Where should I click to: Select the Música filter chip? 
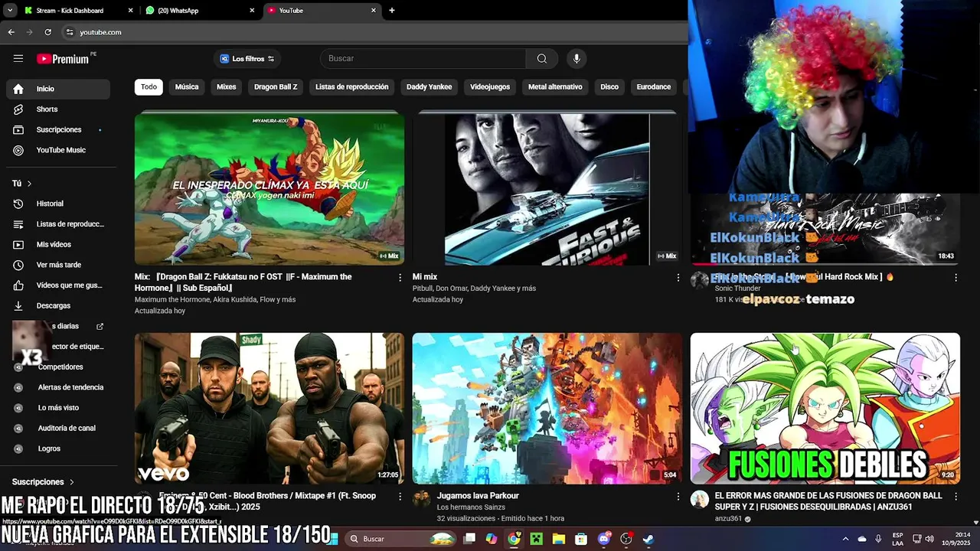187,87
